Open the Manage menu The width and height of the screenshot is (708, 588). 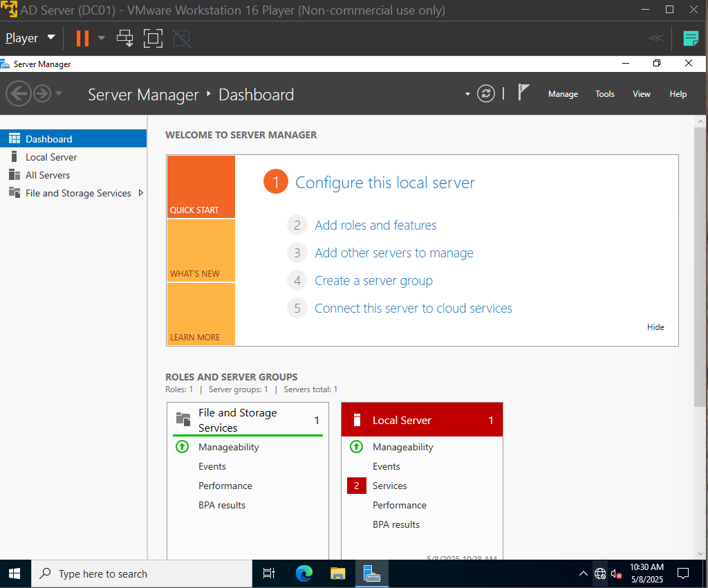click(x=563, y=94)
